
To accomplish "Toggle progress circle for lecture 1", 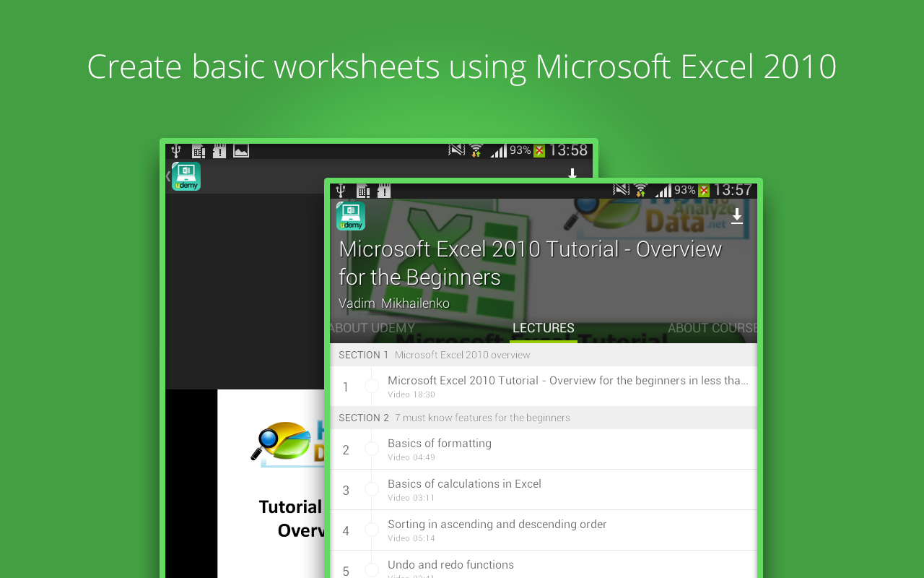I will 372,386.
